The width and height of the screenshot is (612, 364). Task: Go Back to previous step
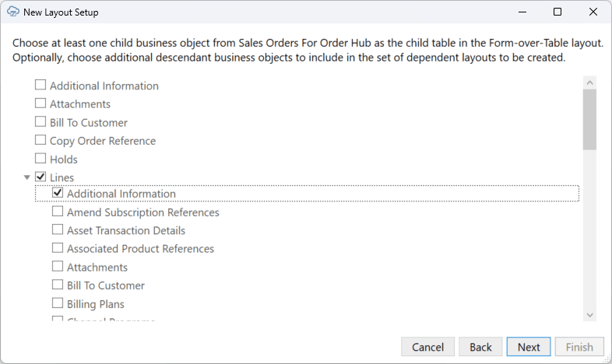click(480, 347)
